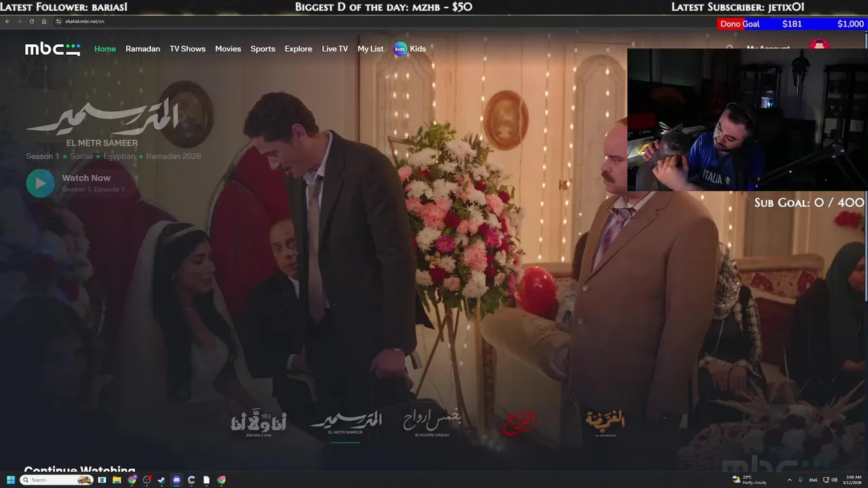Go to the Movies section

(228, 49)
